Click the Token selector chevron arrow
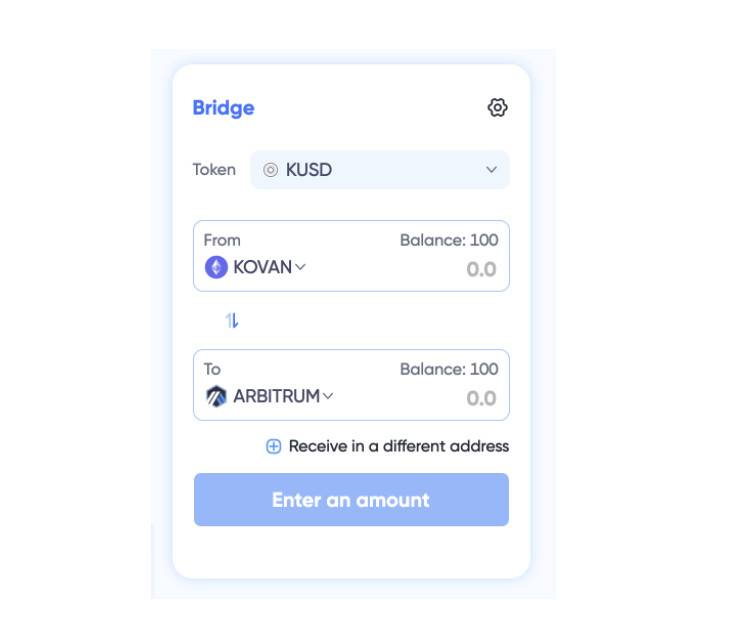Viewport: 731px width, 618px height. (491, 170)
